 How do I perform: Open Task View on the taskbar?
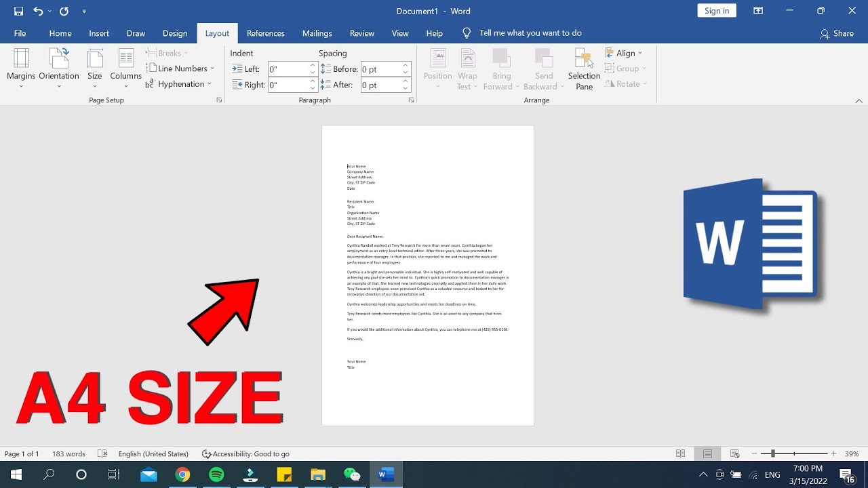tap(114, 474)
